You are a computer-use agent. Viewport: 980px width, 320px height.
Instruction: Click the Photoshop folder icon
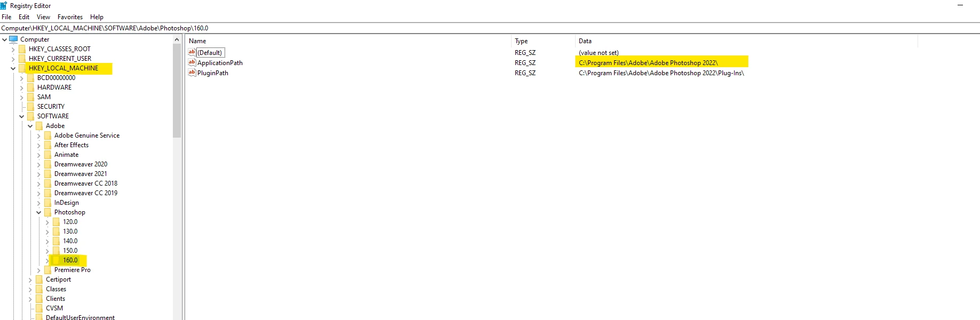pyautogui.click(x=48, y=212)
